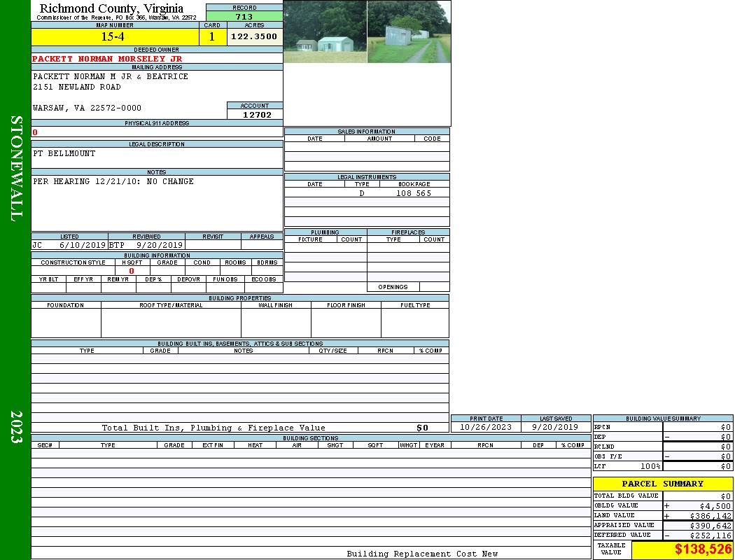Click the notes text about hearing 12/21/10
The width and height of the screenshot is (735, 560).
pos(113,181)
